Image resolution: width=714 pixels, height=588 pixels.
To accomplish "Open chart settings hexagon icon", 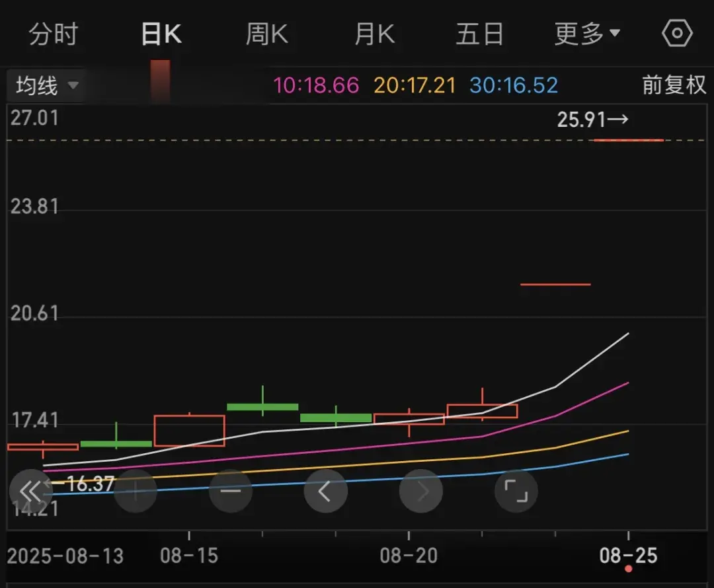I will tap(677, 33).
